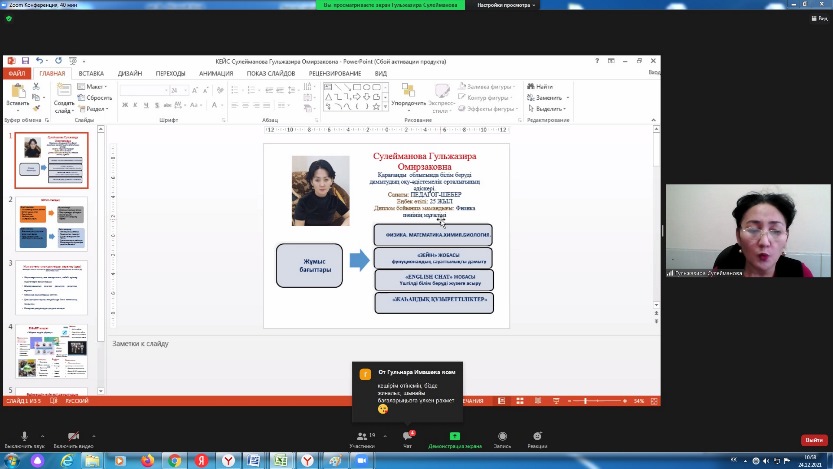Click the Save icon in quick access toolbar

(x=24, y=61)
